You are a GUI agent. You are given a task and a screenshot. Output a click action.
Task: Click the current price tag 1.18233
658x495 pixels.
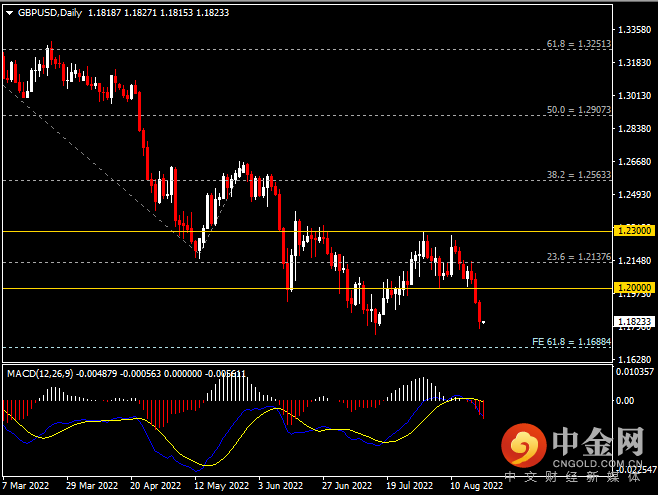pos(634,321)
